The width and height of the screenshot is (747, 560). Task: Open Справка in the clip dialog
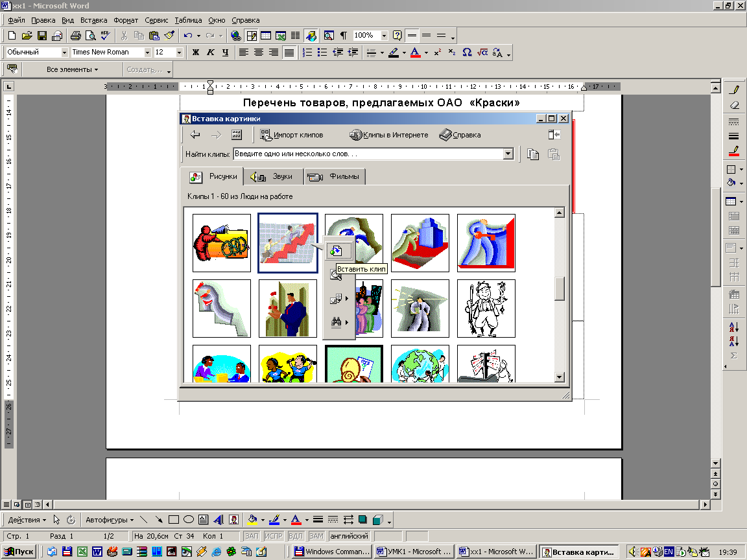(x=460, y=135)
